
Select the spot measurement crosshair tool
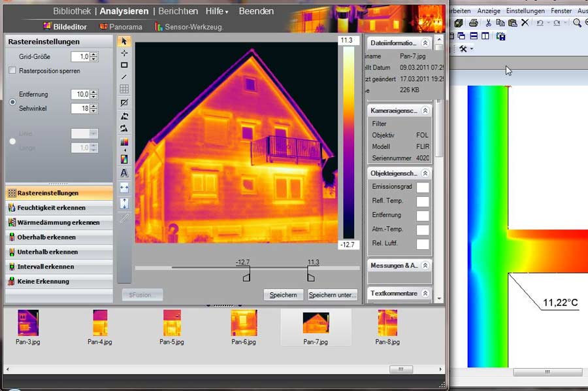(x=124, y=53)
